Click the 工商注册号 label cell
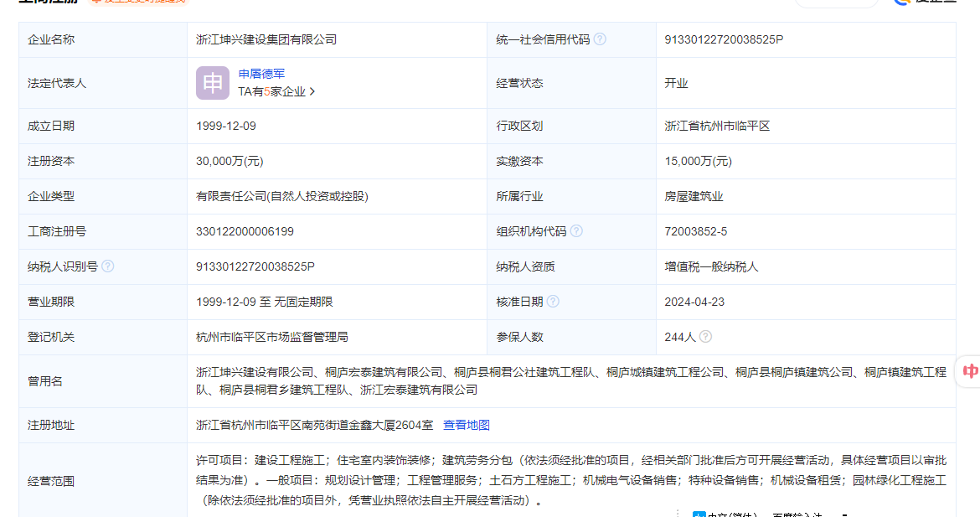Screen dimensions: 980x517 [103, 231]
